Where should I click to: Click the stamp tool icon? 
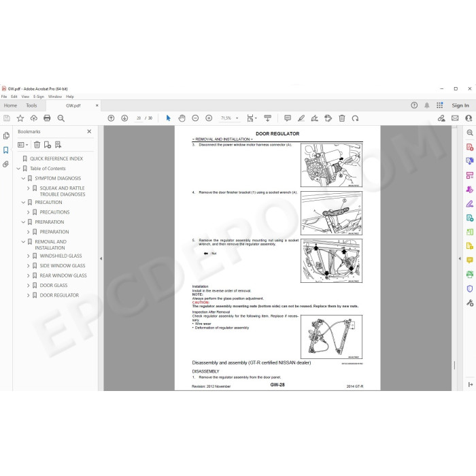point(328,118)
